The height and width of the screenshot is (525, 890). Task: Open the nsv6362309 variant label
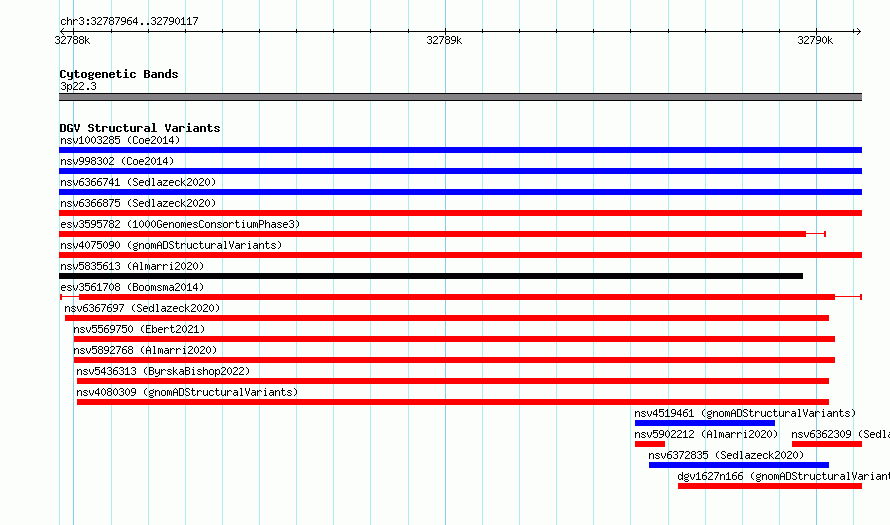(840, 434)
